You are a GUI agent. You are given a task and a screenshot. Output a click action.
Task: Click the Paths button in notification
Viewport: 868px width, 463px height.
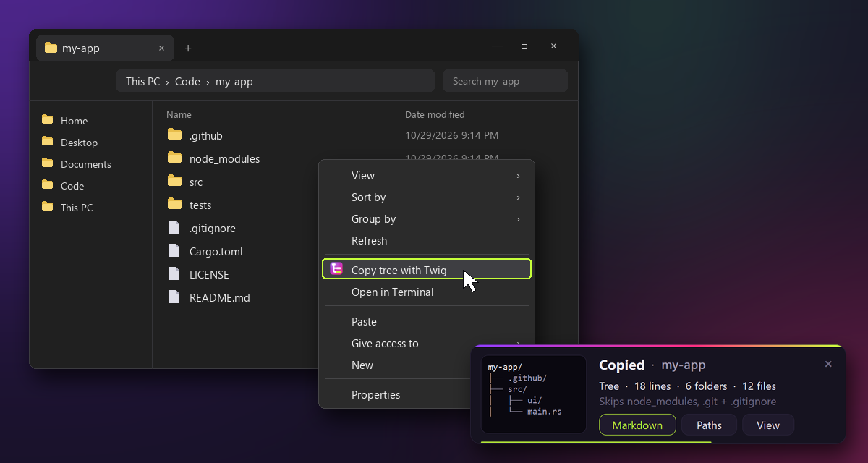pos(710,425)
